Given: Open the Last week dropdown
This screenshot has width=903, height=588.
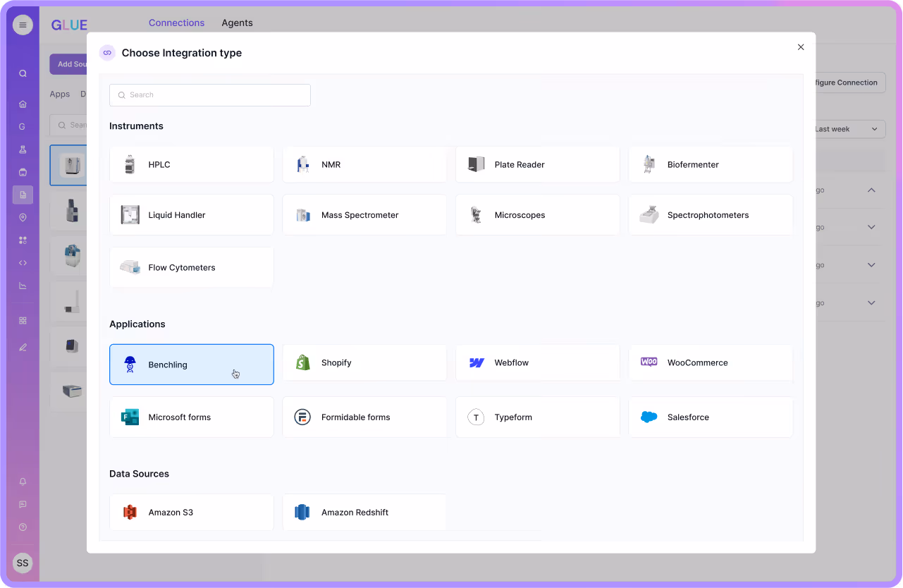Looking at the screenshot, I should click(850, 129).
